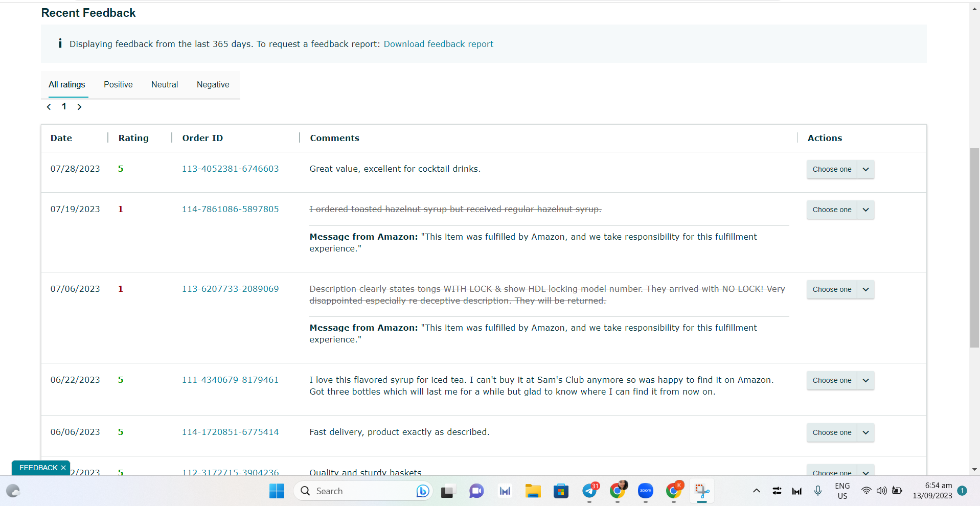This screenshot has width=980, height=506.
Task: Open the volume control in the tray
Action: 882,491
